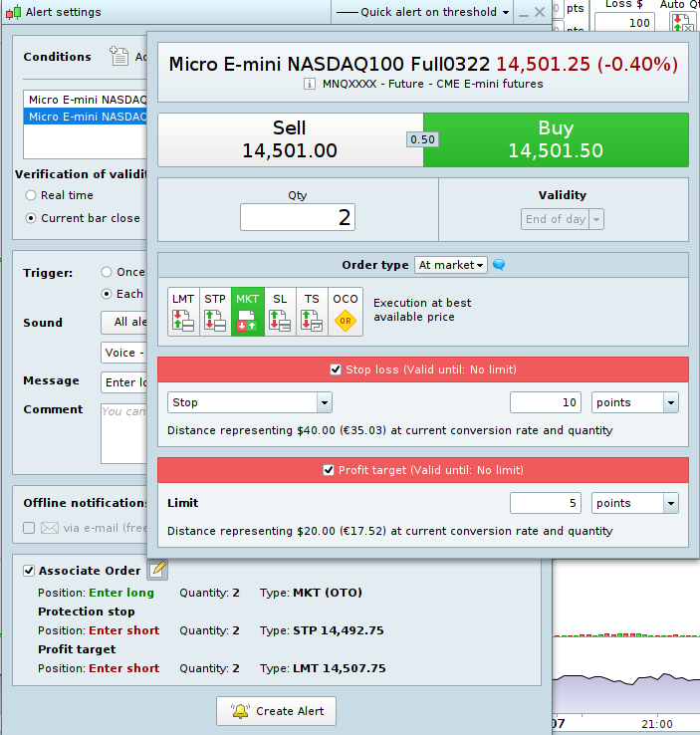The image size is (700, 735).
Task: Select the SL stop-limit order icon
Action: coord(280,312)
